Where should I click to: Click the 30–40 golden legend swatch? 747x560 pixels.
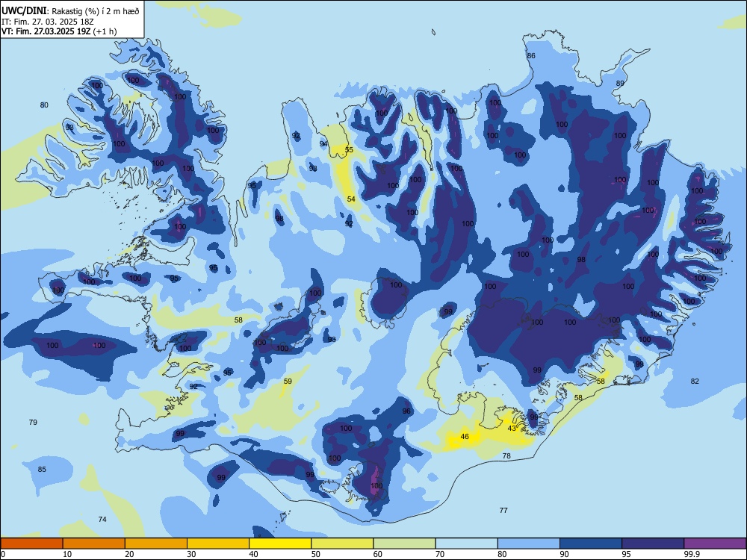click(x=218, y=544)
